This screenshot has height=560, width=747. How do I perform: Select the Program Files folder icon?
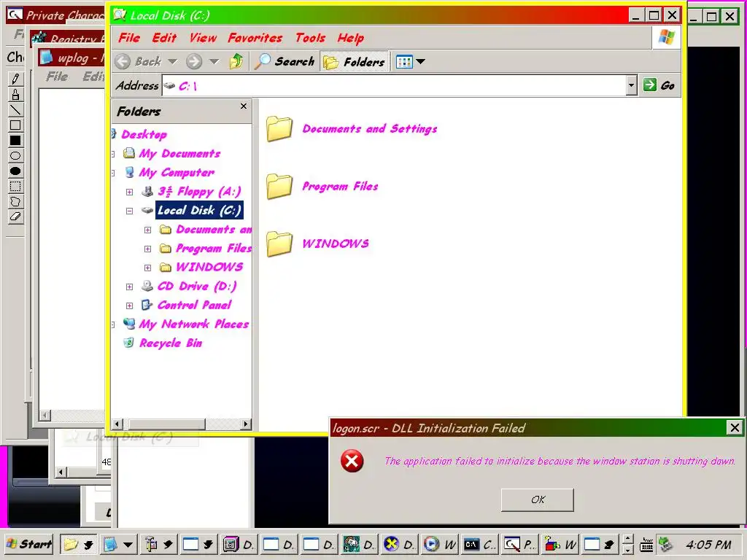click(x=279, y=186)
